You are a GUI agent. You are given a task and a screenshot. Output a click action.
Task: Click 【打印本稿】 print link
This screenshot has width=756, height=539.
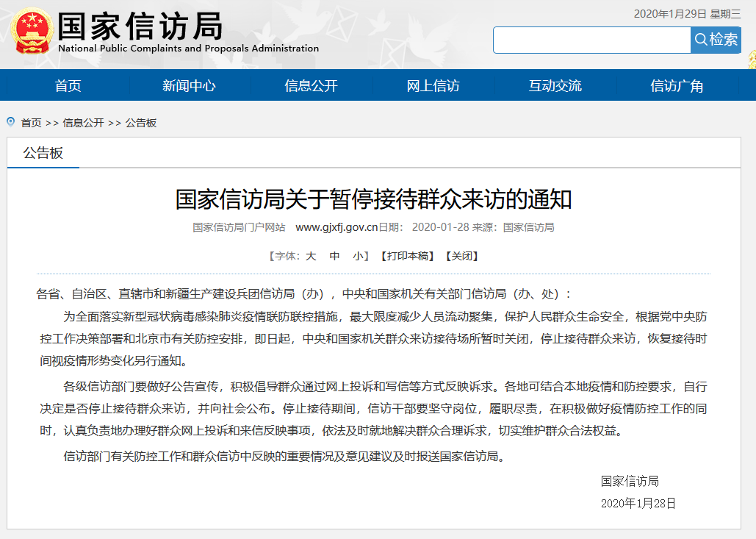408,256
